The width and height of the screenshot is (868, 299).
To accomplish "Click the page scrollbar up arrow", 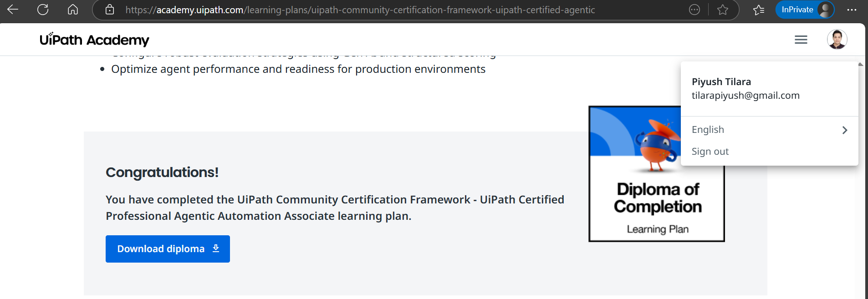I will pos(861,64).
